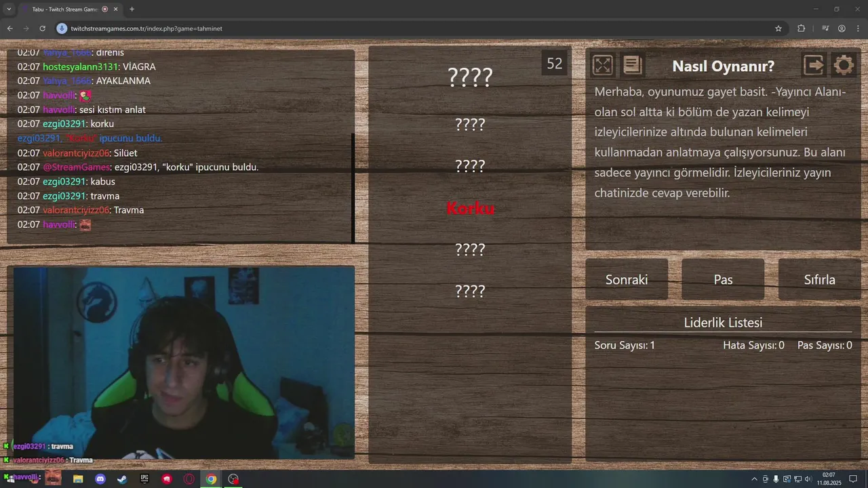The height and width of the screenshot is (488, 868).
Task: Click hostesyalann3131's VİAGRA chat message
Action: (87, 67)
